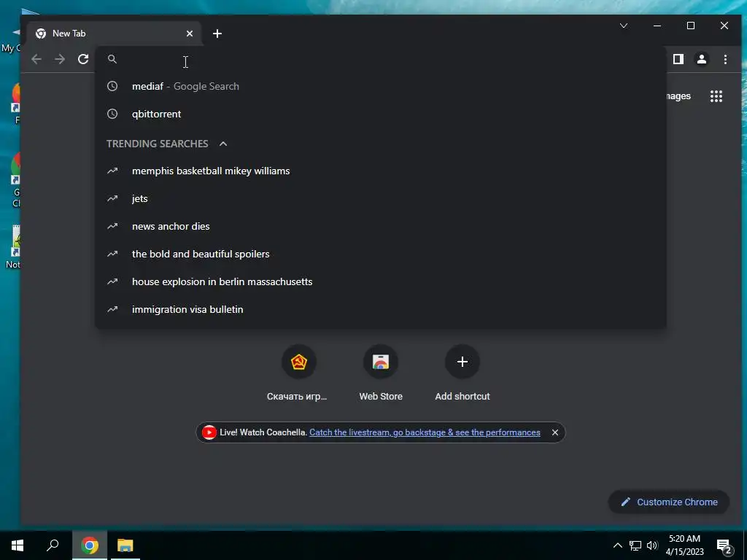Open Chrome's three-dot menu
Viewport: 747px width, 560px height.
point(725,59)
